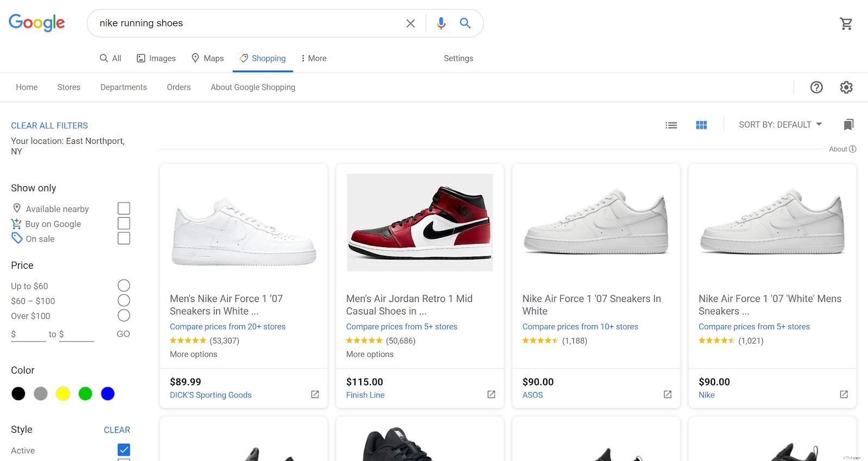Enable the On sale checkbox
This screenshot has height=461, width=868.
(124, 238)
